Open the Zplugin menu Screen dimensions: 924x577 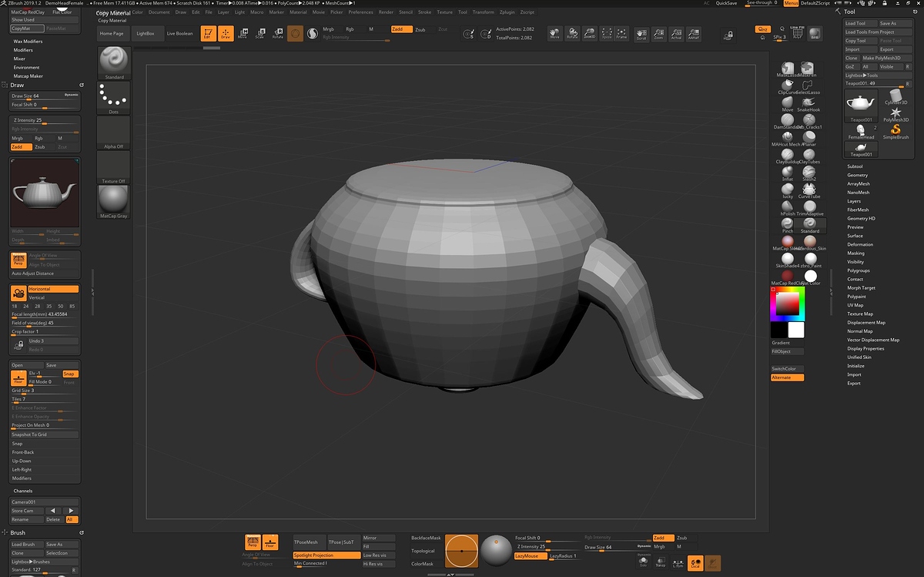point(507,12)
